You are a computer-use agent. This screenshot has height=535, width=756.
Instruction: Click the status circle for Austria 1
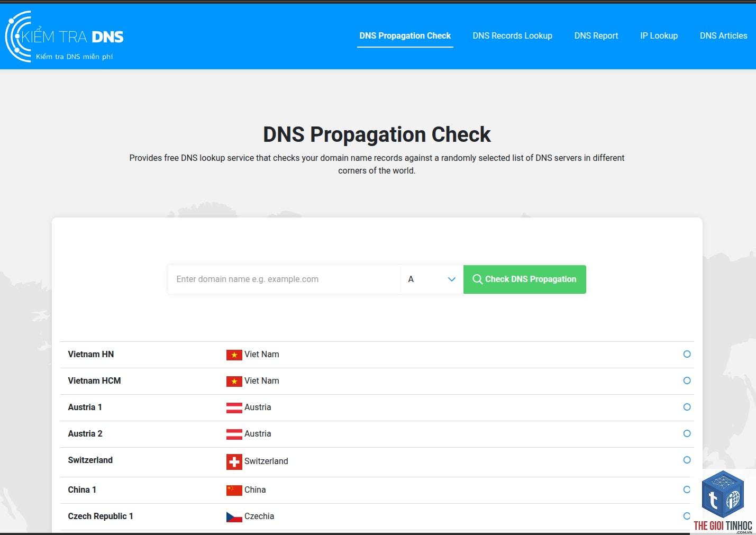coord(687,407)
